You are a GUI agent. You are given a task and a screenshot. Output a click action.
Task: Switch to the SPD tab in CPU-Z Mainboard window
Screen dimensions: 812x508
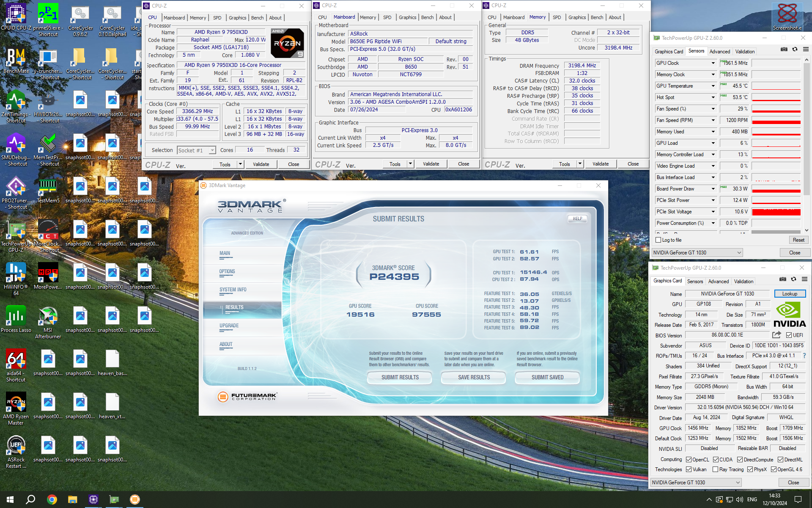[387, 17]
